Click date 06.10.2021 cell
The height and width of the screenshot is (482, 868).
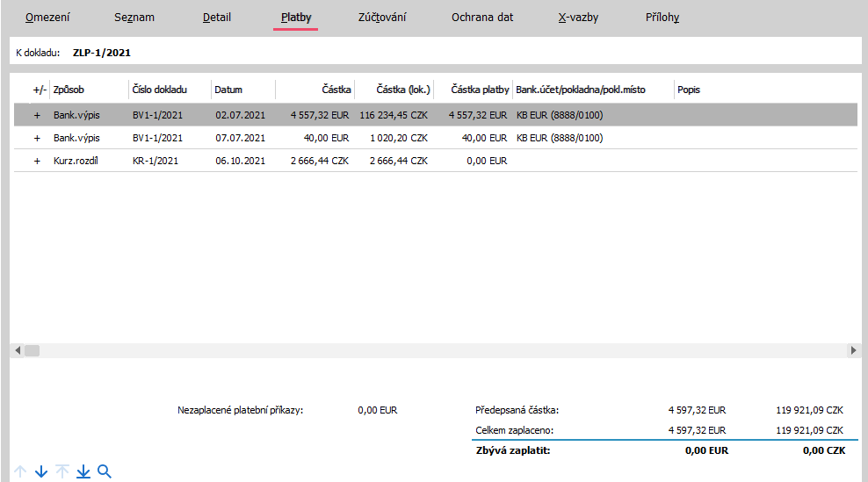(240, 161)
